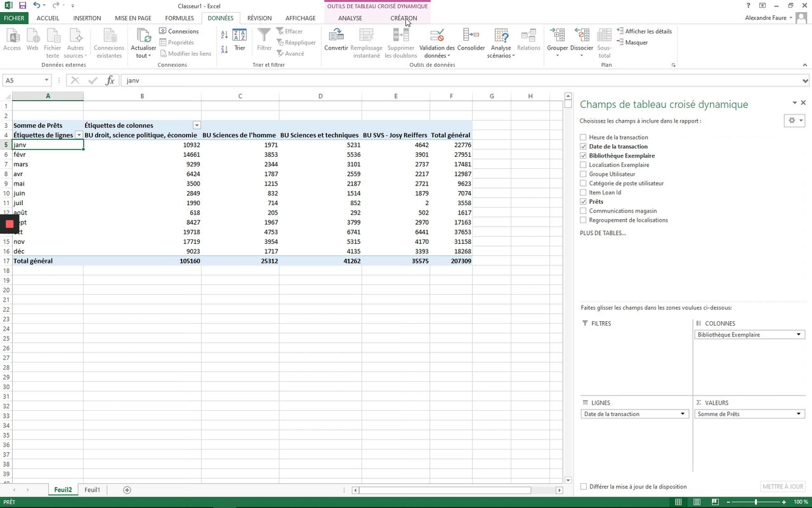Open Étiquettes de colonnes filter dropdown
Image resolution: width=812 pixels, height=508 pixels.
197,126
